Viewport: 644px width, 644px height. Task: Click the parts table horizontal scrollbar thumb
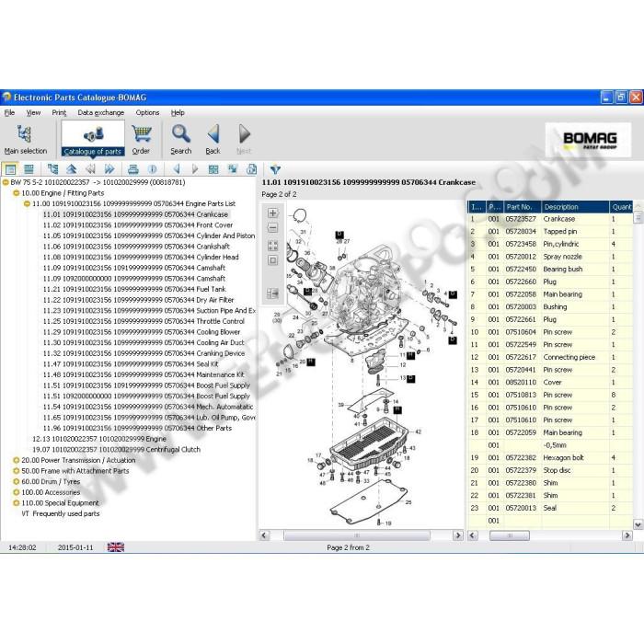510,535
